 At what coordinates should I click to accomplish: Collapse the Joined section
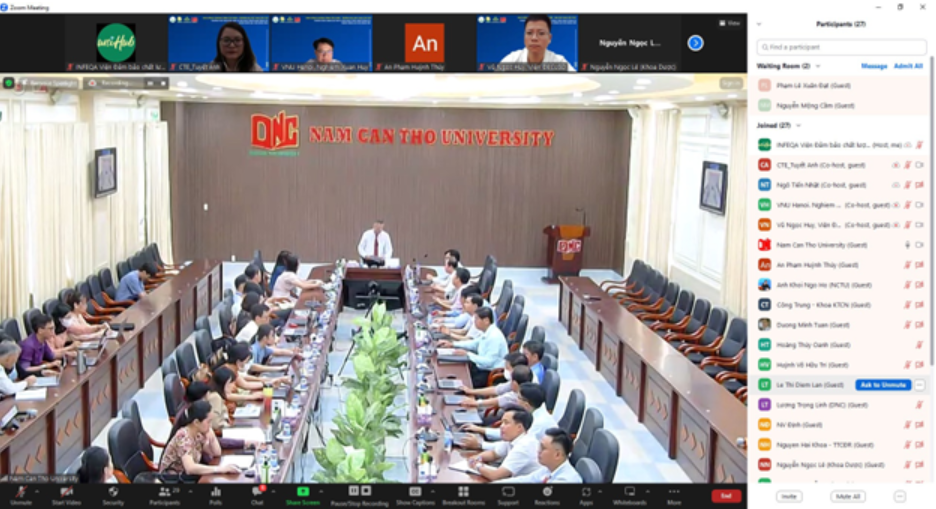click(799, 125)
